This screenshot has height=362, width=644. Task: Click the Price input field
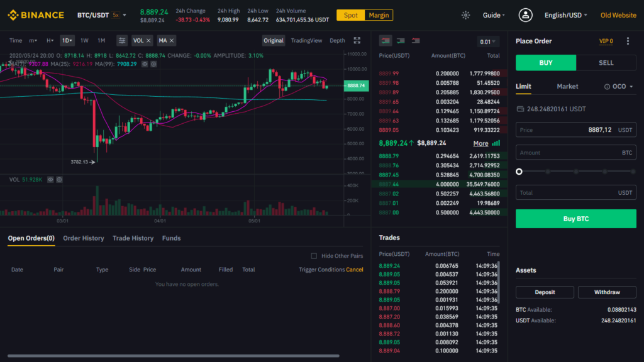coord(576,129)
